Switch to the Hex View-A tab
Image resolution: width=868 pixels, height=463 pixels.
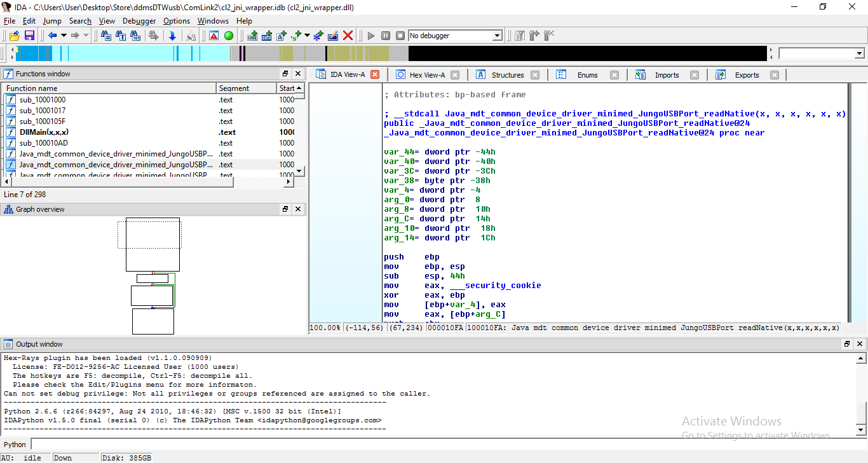pyautogui.click(x=427, y=75)
